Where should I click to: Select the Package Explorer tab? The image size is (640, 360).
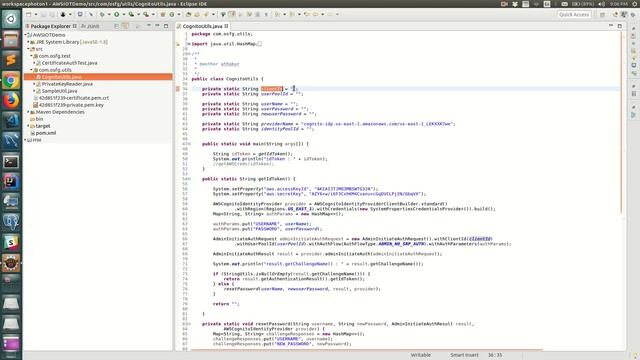pos(51,26)
